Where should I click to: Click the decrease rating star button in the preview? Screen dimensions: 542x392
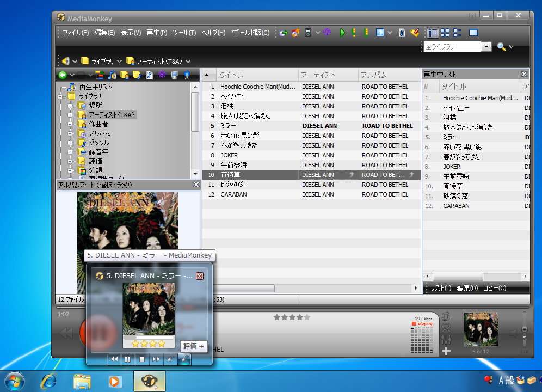point(170,359)
